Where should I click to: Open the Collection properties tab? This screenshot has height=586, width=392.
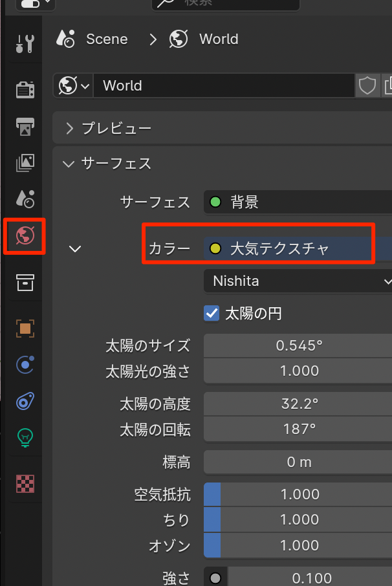point(25,282)
